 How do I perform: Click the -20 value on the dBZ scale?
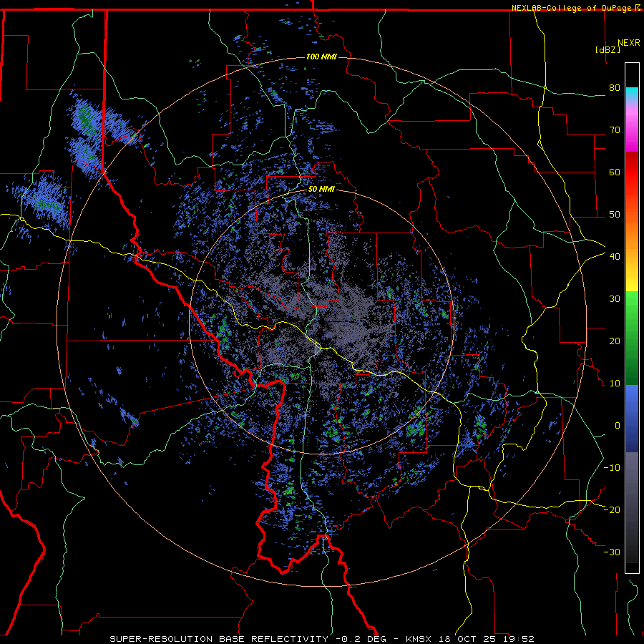coord(612,509)
